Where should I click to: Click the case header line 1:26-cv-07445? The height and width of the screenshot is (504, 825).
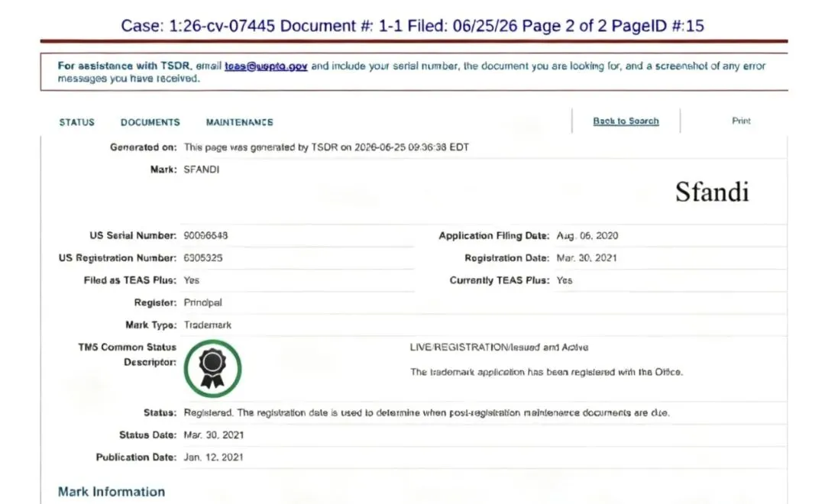(x=412, y=26)
